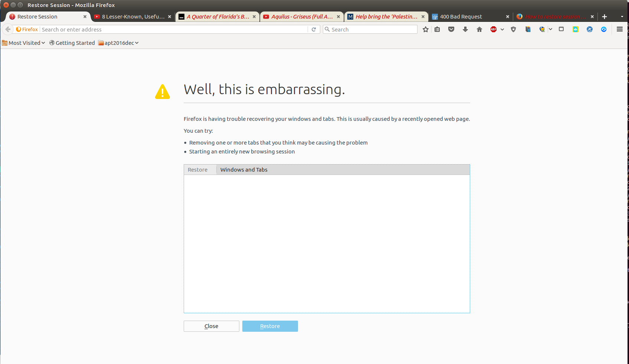Expand the globe extension dropdown arrow
The height and width of the screenshot is (364, 629).
coord(551,29)
